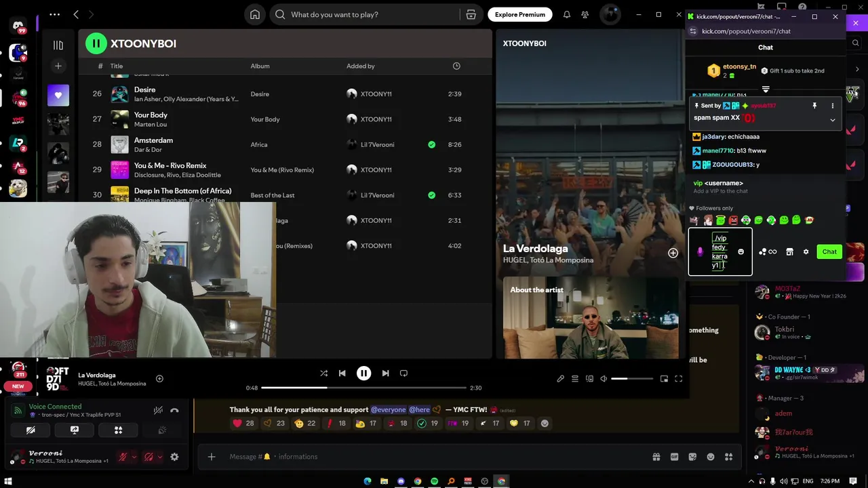The width and height of the screenshot is (868, 488).
Task: Sort playlist by Title column
Action: pyautogui.click(x=117, y=66)
